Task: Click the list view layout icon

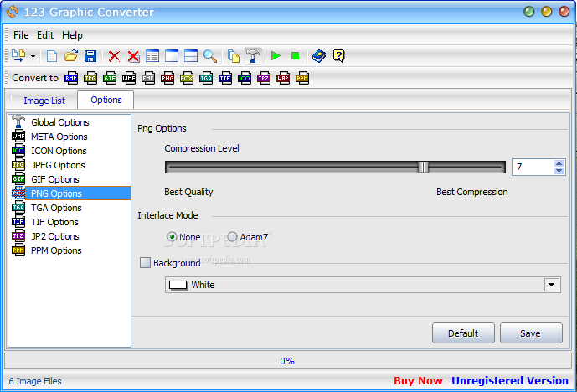Action: click(152, 56)
